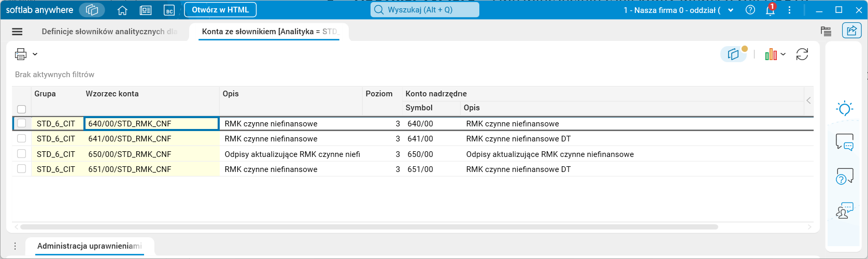Open the print options dropdown arrow
Screen dimensions: 868x259
(35, 54)
